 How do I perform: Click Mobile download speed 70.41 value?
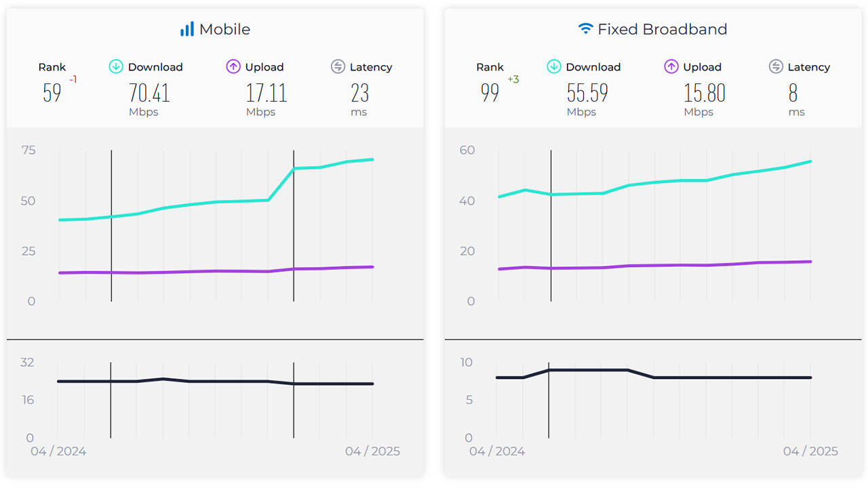(149, 93)
